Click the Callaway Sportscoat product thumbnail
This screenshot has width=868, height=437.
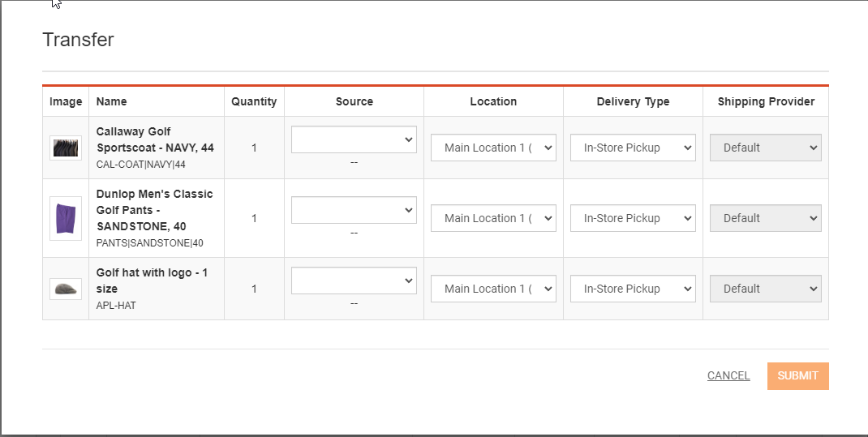(66, 148)
